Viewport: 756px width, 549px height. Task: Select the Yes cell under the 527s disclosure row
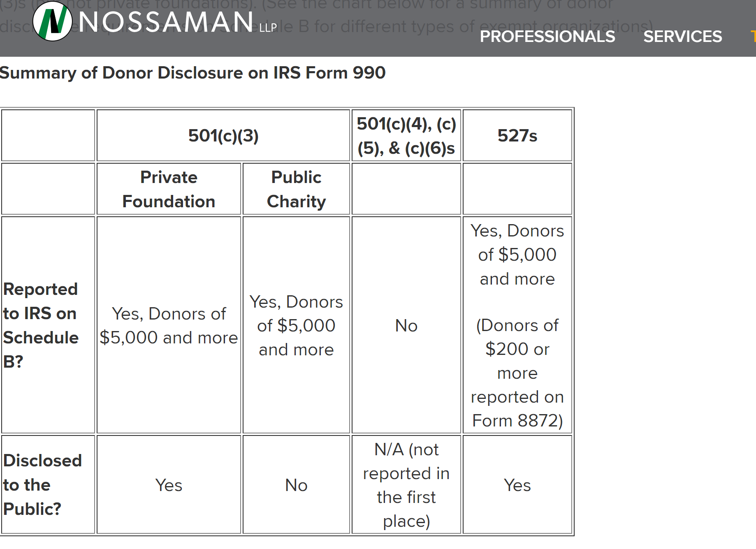(x=517, y=485)
